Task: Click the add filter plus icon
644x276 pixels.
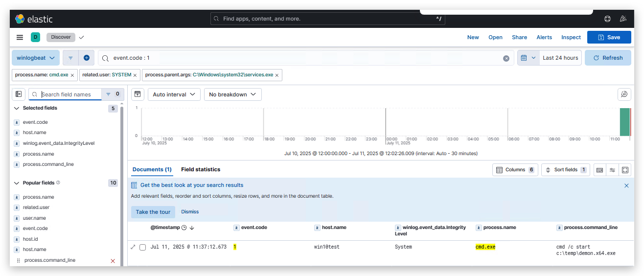Action: [87, 58]
